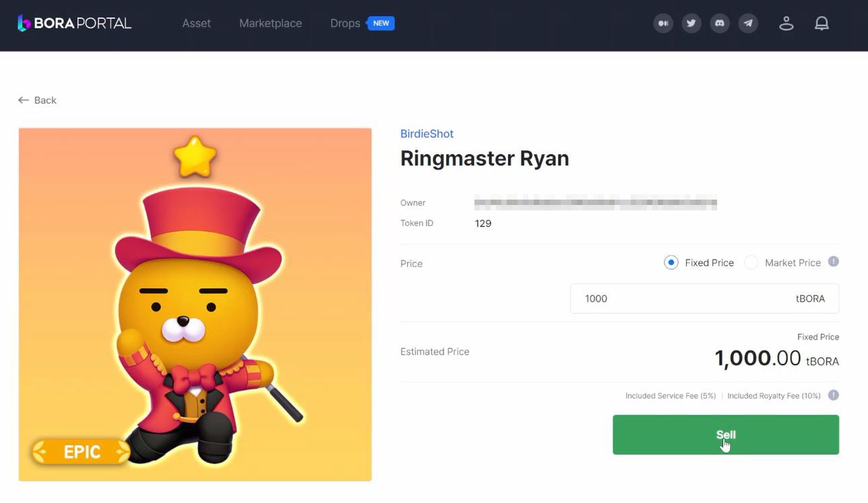The width and height of the screenshot is (868, 503).
Task: Click the NEW badge beside Drops
Action: coord(380,23)
